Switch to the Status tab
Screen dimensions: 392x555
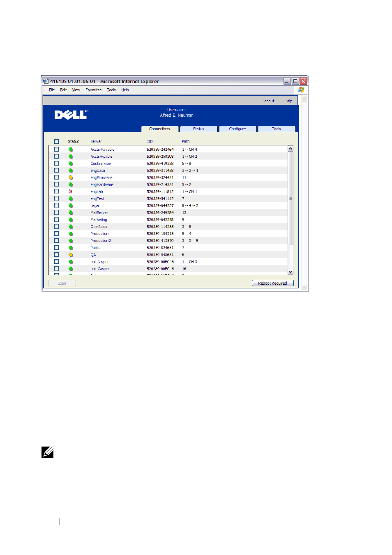(x=198, y=129)
